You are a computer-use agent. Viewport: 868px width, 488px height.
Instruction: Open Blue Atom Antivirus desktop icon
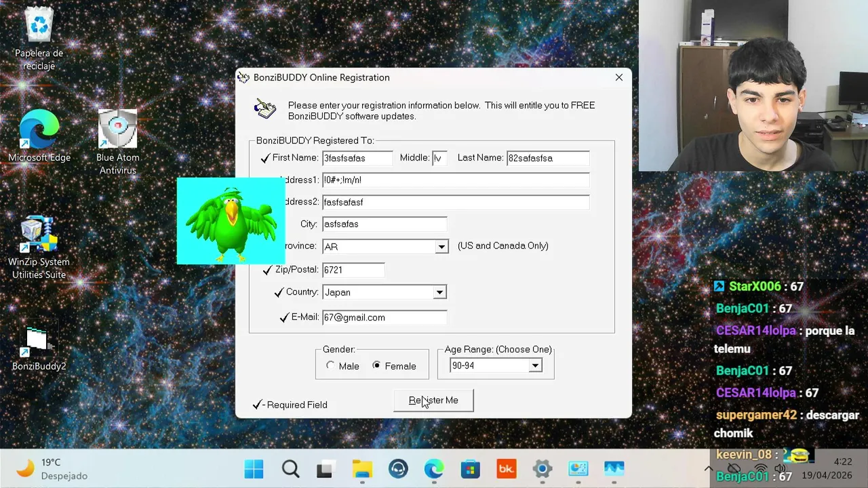[x=118, y=142]
